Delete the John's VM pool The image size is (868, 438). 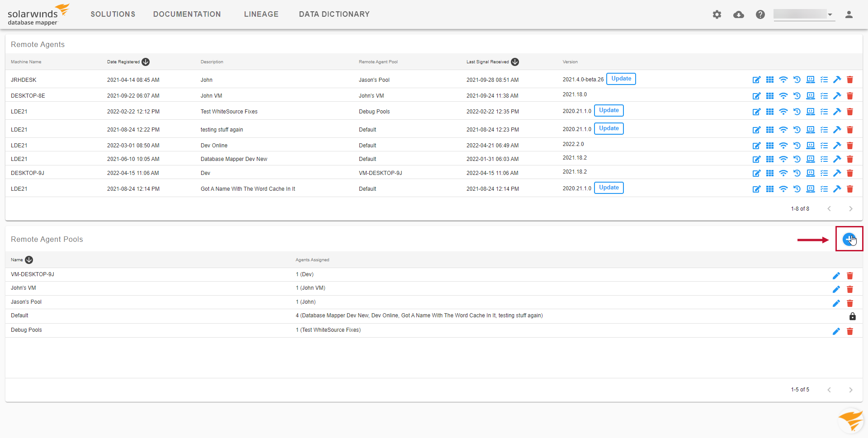tap(850, 289)
